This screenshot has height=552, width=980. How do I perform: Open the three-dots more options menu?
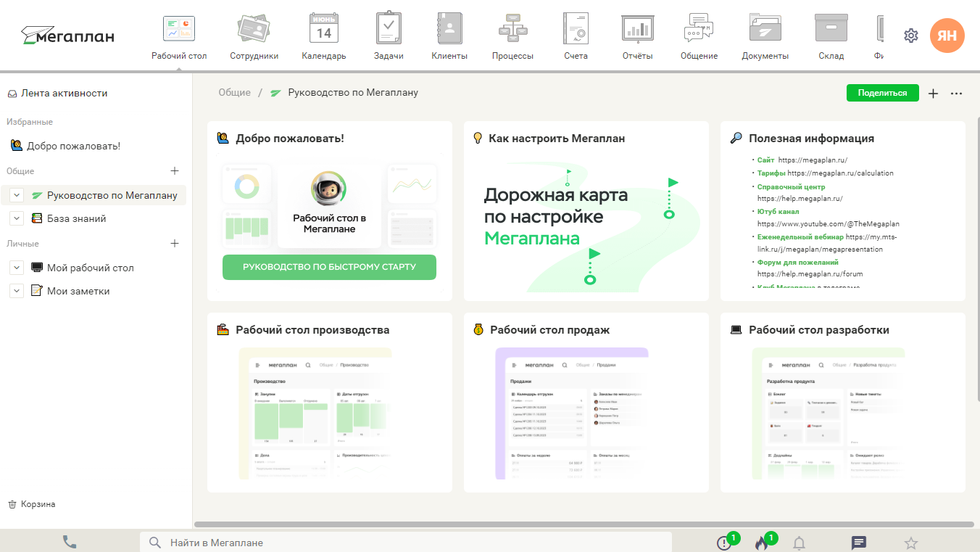(957, 93)
